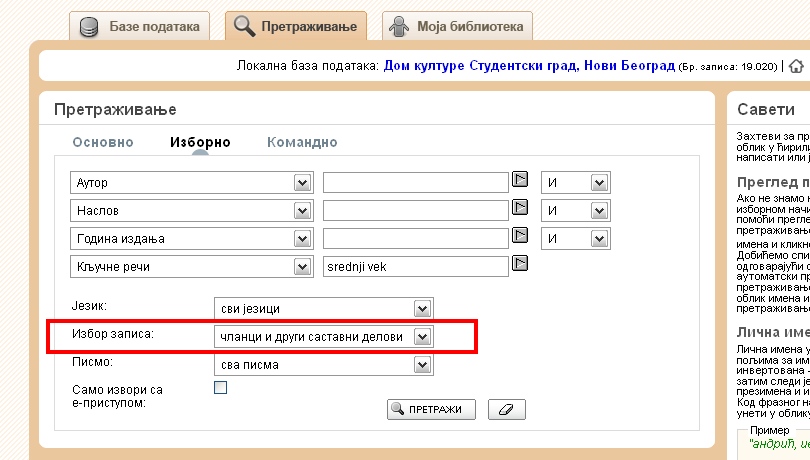Image resolution: width=810 pixels, height=460 pixels.
Task: Click the Пример legend in sidebar
Action: pos(769,430)
